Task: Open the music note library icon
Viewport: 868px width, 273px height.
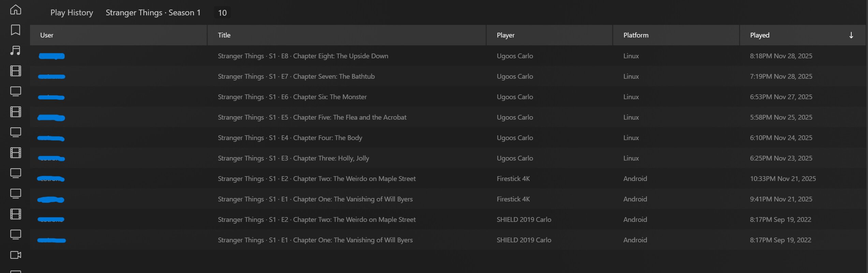Action: coord(16,50)
